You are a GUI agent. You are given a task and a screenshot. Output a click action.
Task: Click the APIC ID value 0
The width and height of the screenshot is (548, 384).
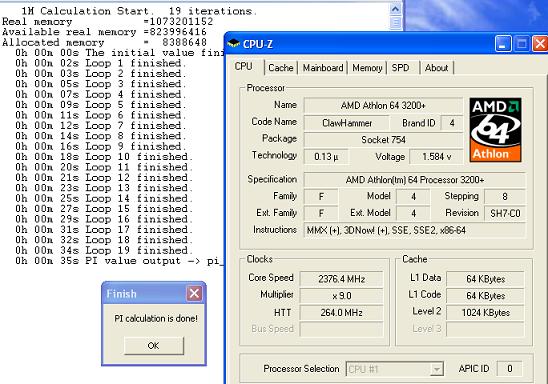510,369
